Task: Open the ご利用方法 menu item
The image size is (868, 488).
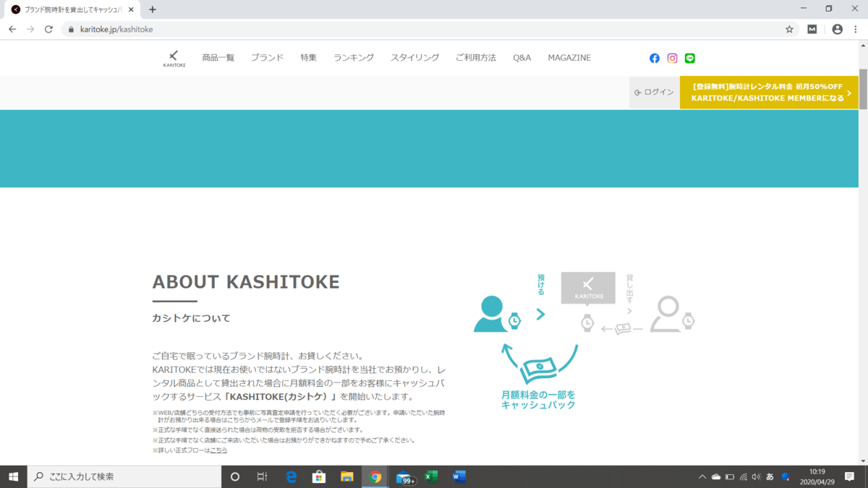Action: [x=476, y=58]
